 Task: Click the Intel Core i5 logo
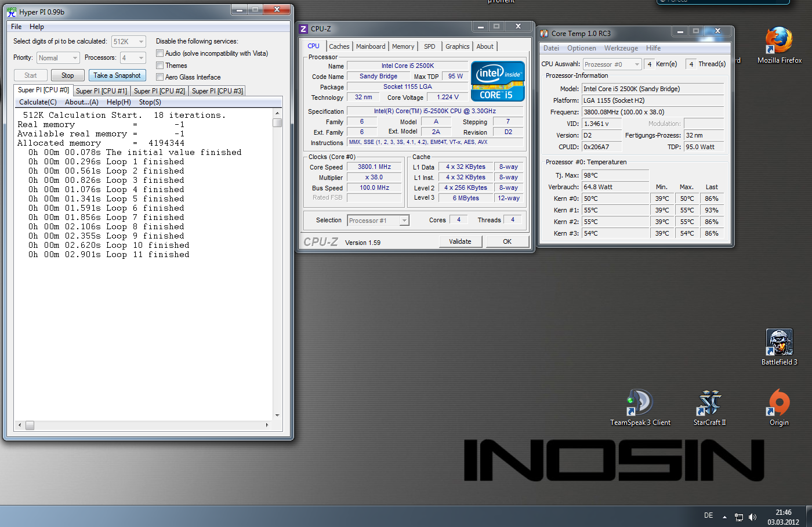498,81
